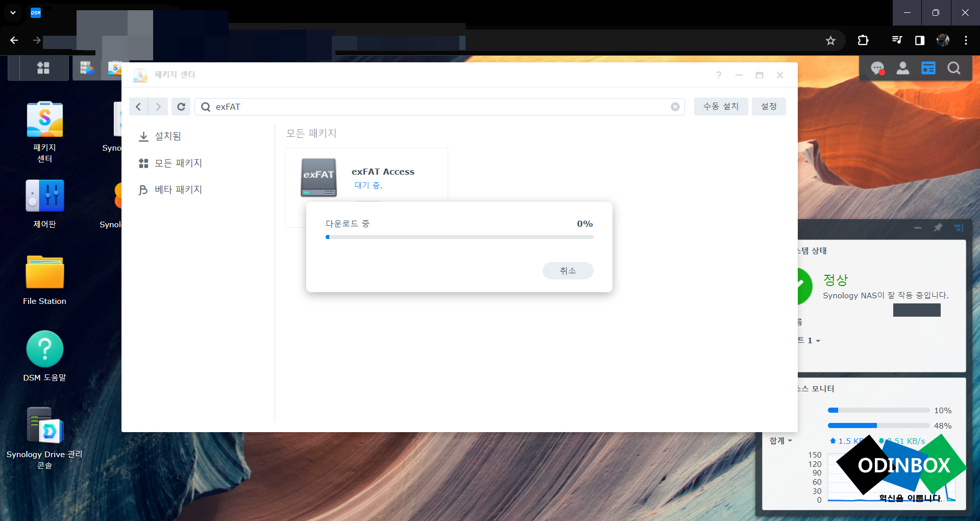Screen dimensions: 980x521
Task: Select Beta Packages in sidebar
Action: (170, 190)
